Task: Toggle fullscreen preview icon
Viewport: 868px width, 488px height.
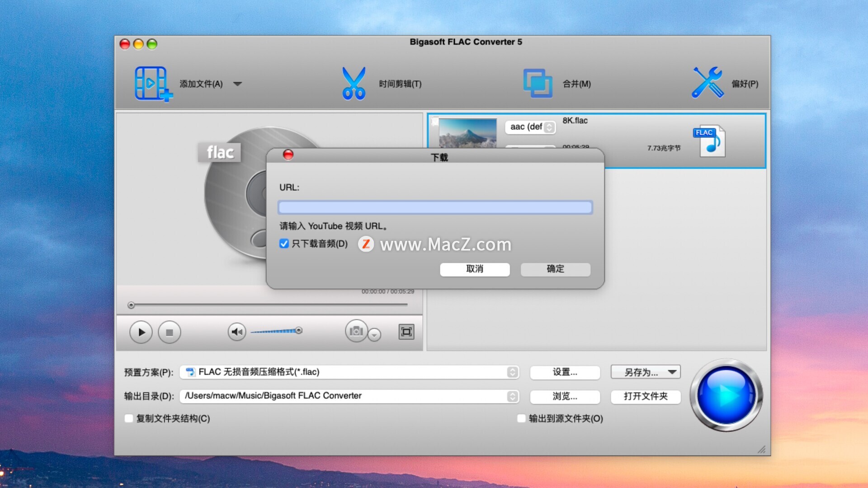Action: coord(406,332)
